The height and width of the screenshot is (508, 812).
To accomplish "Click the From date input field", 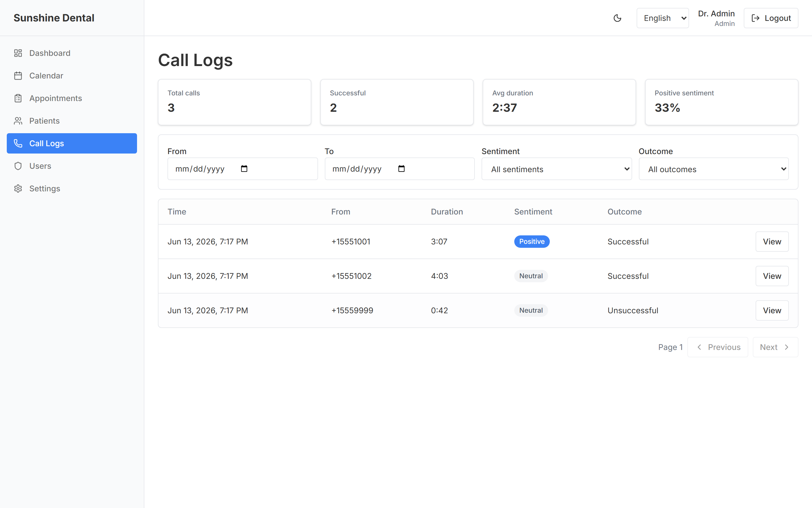I will pos(242,169).
